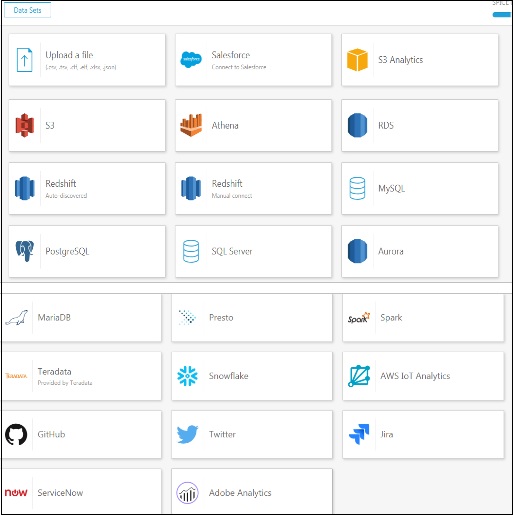Screen dimensions: 513x515
Task: Click the SPICE capacity bar
Action: pyautogui.click(x=502, y=14)
